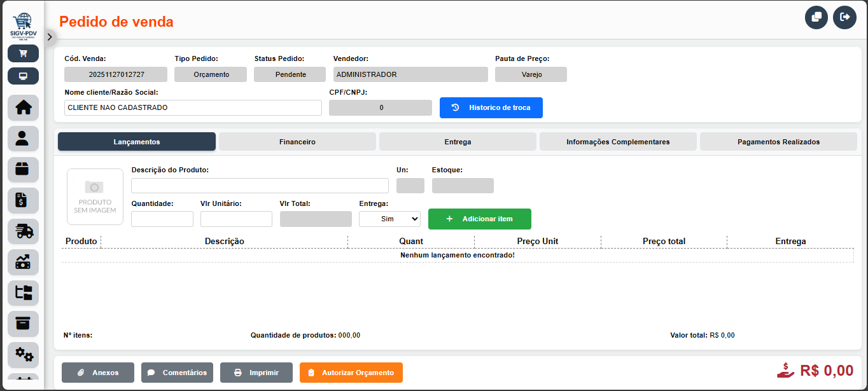Open the archive box sidebar icon

[23, 324]
